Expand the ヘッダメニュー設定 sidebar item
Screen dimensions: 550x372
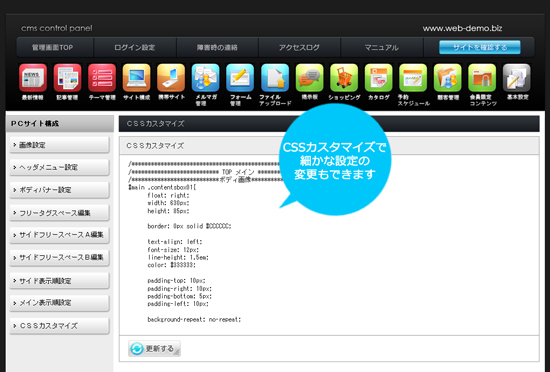tap(59, 167)
